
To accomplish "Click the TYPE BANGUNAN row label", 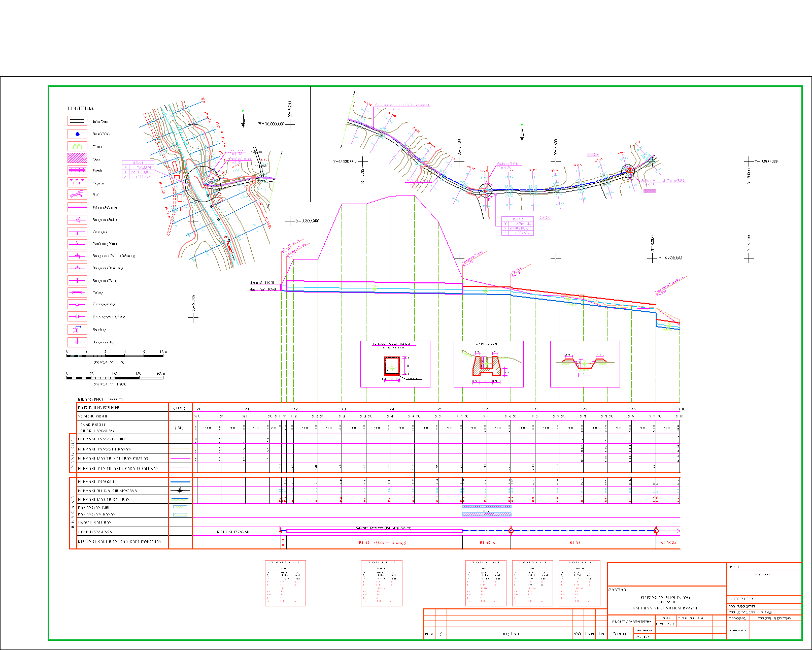I will [95, 532].
